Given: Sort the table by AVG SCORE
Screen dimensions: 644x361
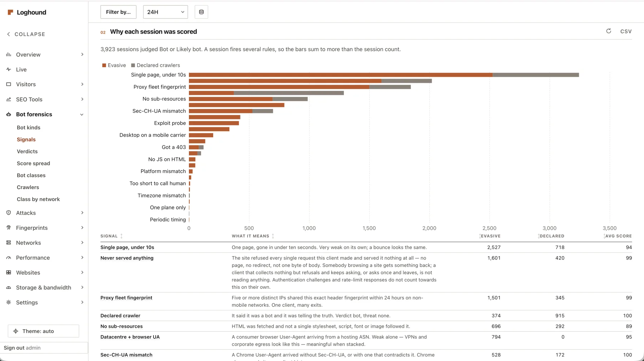Looking at the screenshot, I should click(x=618, y=236).
